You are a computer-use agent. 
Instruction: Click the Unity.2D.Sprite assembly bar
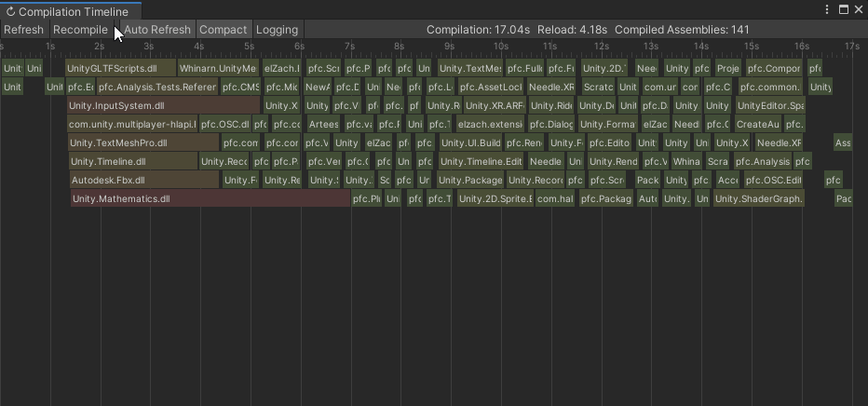[495, 198]
